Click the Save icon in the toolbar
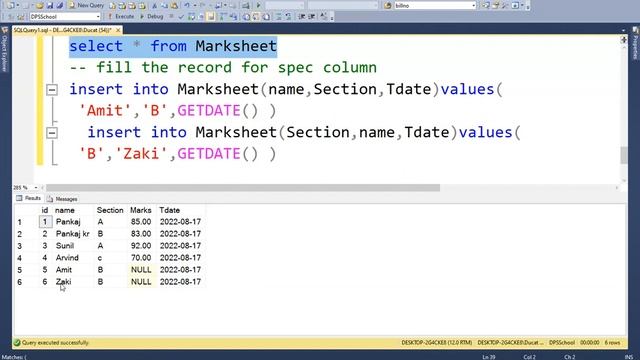This screenshot has height=360, width=640. coord(50,5)
